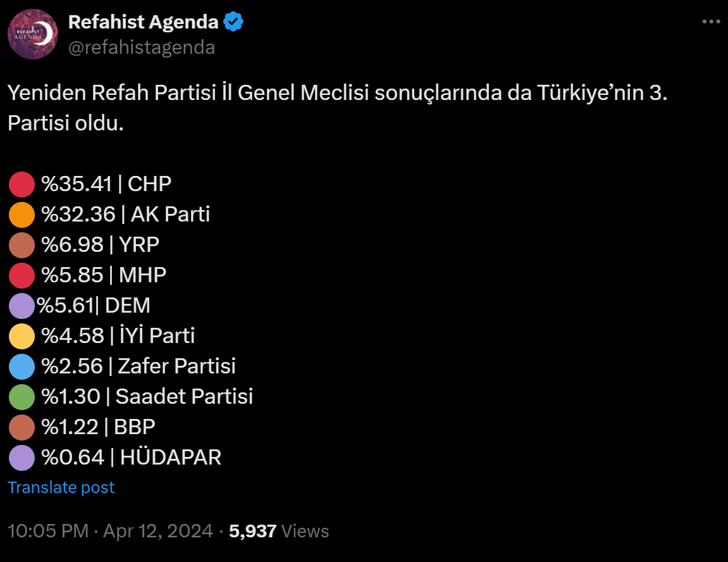The height and width of the screenshot is (562, 728).
Task: Open the @refahistagenda handle link
Action: 141,47
